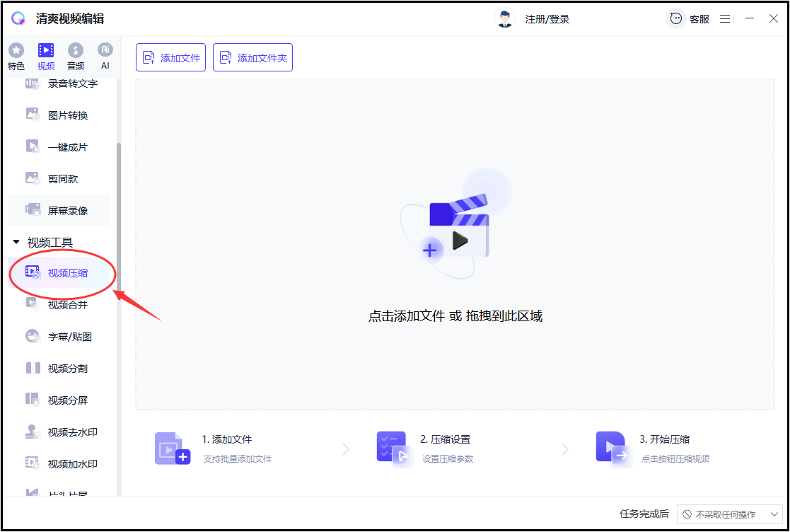
Task: Minimize the 清爽视频编辑 window
Action: pyautogui.click(x=750, y=18)
